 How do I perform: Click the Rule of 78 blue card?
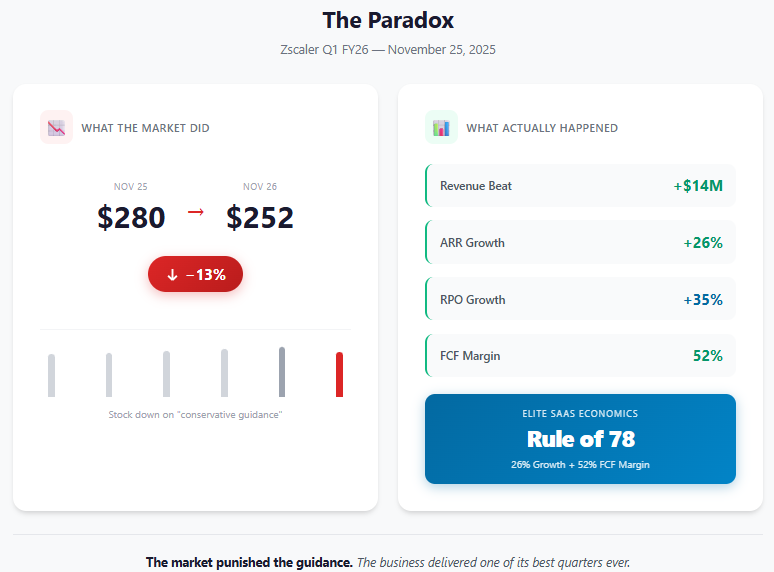580,439
